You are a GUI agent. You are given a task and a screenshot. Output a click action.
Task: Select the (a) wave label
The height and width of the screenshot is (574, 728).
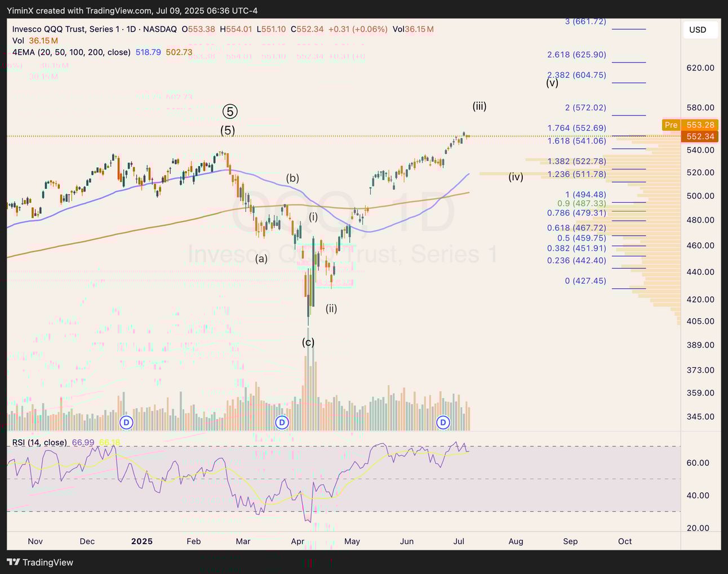pyautogui.click(x=261, y=259)
